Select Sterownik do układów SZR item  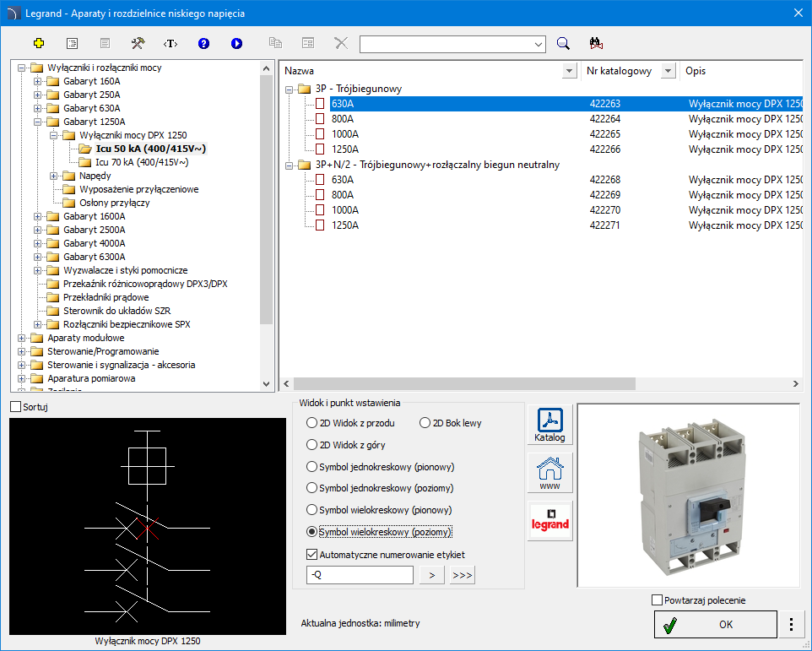(x=117, y=311)
